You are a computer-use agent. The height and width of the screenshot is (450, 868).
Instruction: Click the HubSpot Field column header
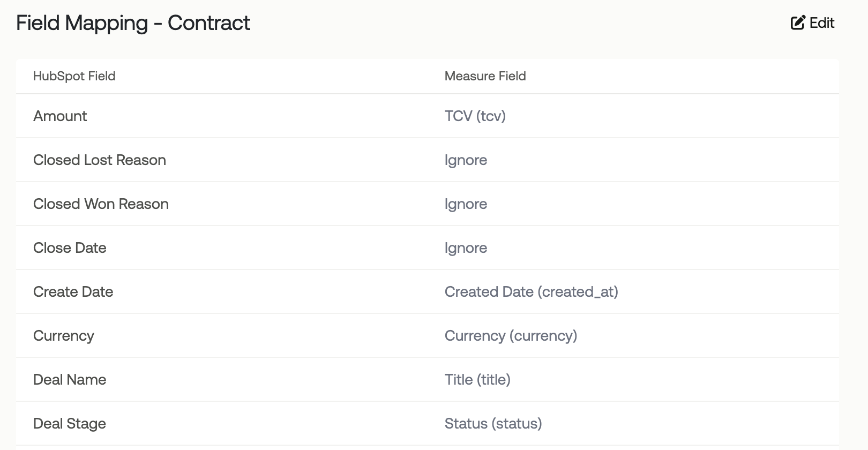pos(74,76)
